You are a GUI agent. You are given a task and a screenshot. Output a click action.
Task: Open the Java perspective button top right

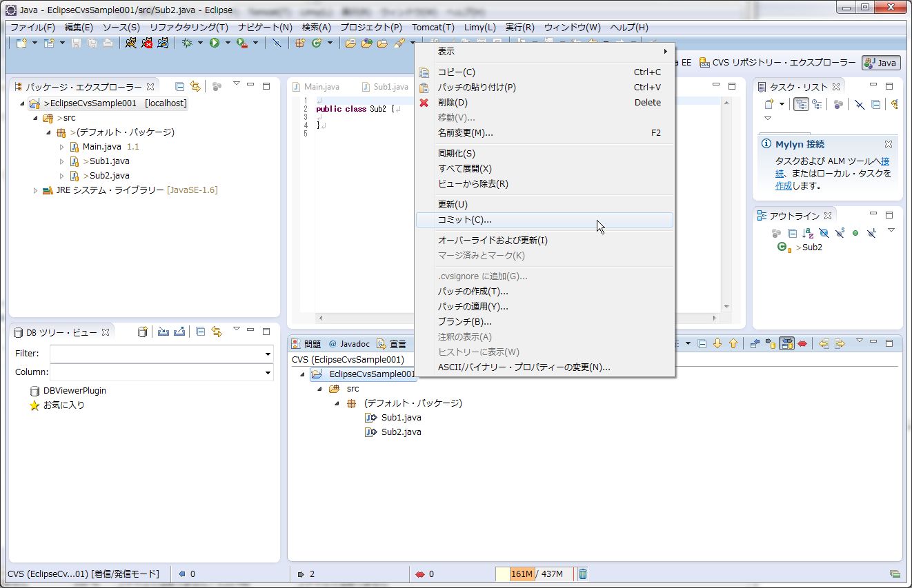pyautogui.click(x=880, y=62)
